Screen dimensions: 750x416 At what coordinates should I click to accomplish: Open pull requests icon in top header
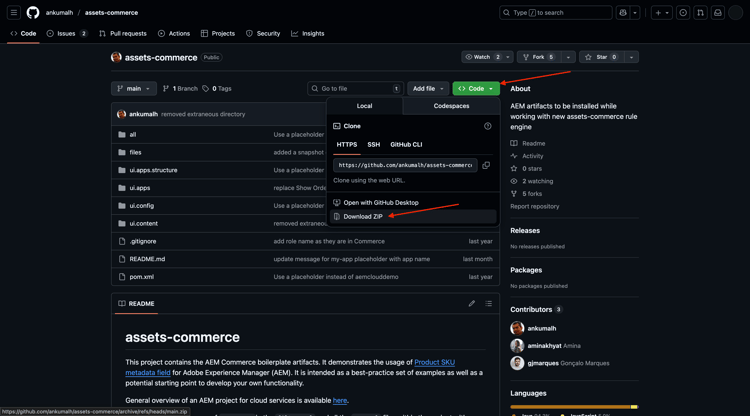700,12
